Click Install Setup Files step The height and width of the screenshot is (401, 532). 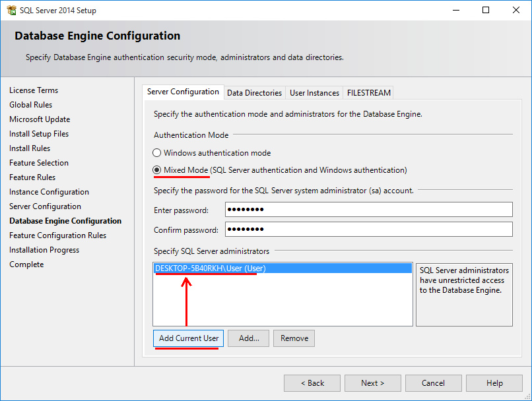click(x=39, y=134)
